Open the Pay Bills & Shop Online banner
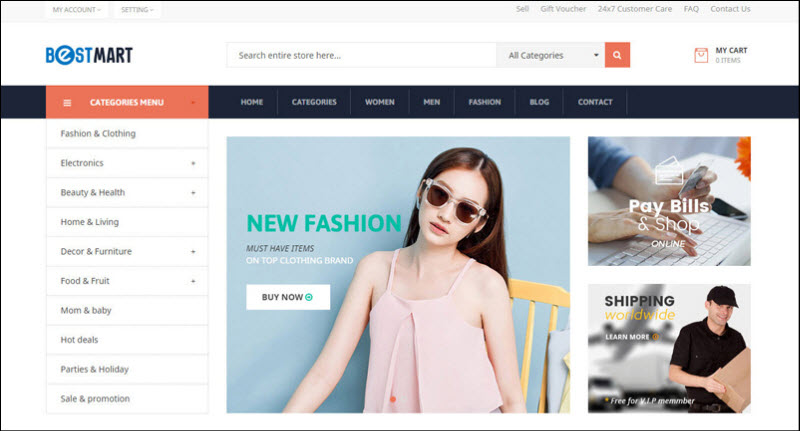The height and width of the screenshot is (431, 800). click(x=668, y=201)
